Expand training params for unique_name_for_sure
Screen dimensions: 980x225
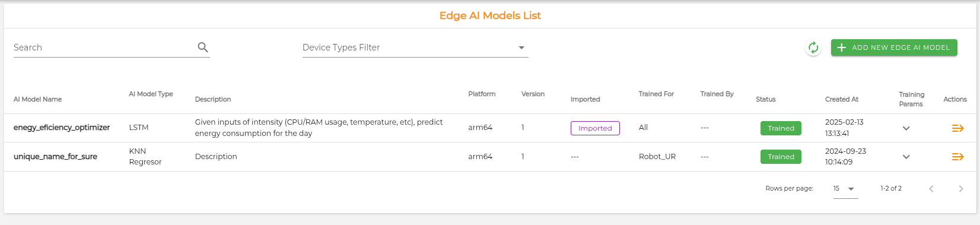point(906,157)
